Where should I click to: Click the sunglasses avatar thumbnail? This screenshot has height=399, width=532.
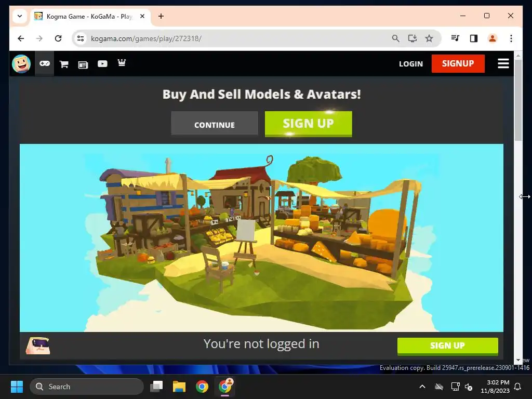[x=38, y=345]
